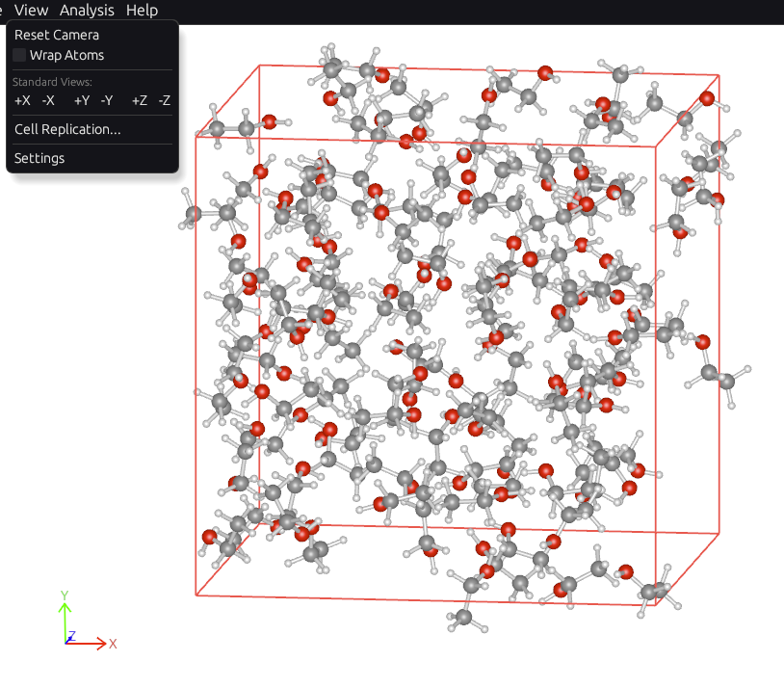The width and height of the screenshot is (784, 688).
Task: Open the Help menu
Action: pyautogui.click(x=142, y=11)
